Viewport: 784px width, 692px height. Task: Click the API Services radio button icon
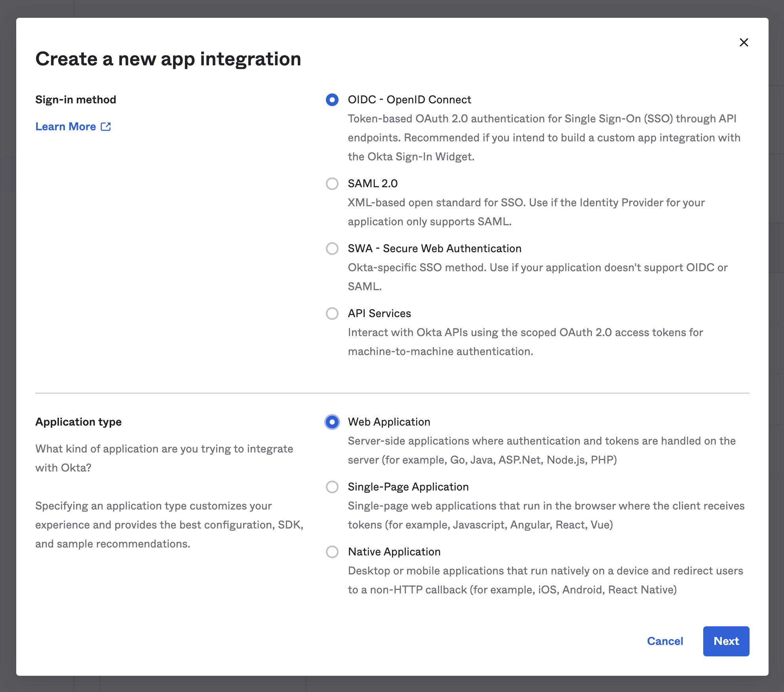[333, 313]
